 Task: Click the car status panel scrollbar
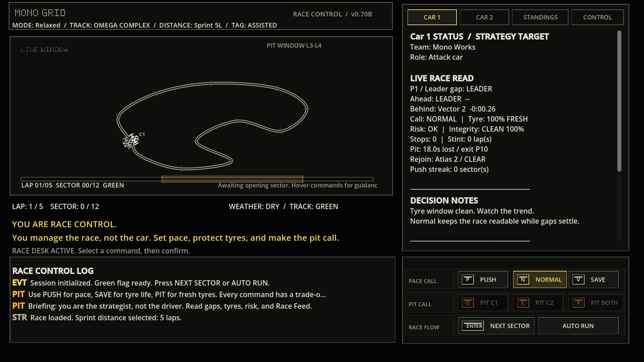click(x=619, y=101)
